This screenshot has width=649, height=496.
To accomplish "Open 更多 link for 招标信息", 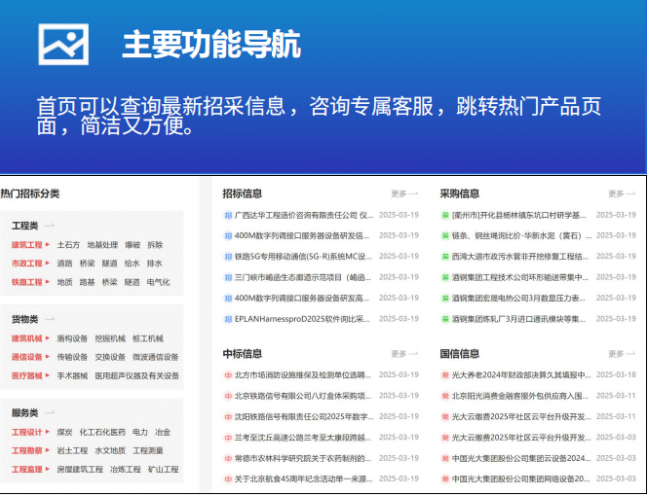I will point(404,193).
